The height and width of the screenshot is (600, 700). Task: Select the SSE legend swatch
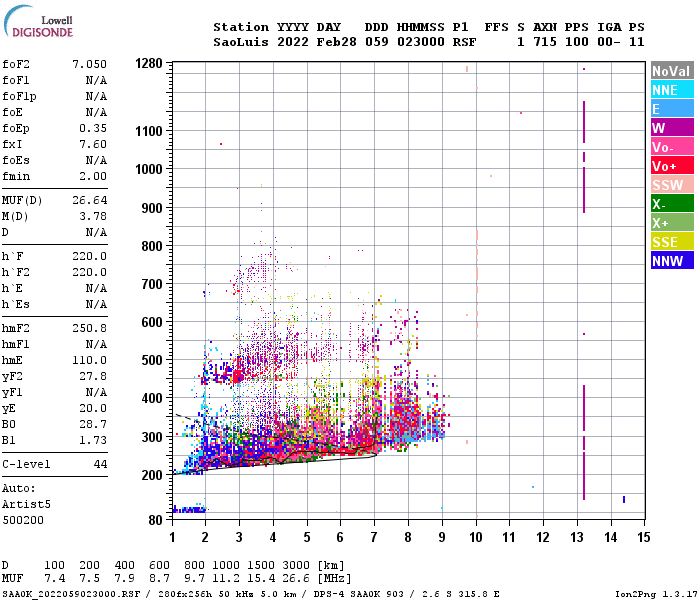coord(672,242)
